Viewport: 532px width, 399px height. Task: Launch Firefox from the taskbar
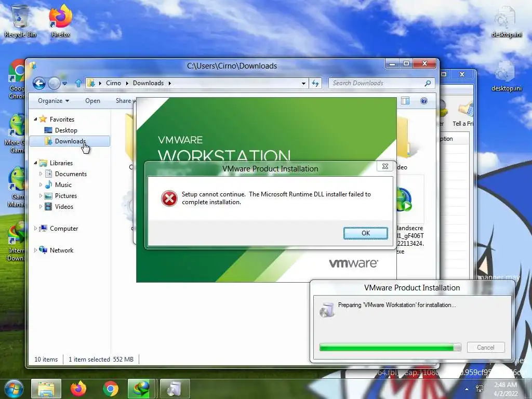click(x=78, y=389)
